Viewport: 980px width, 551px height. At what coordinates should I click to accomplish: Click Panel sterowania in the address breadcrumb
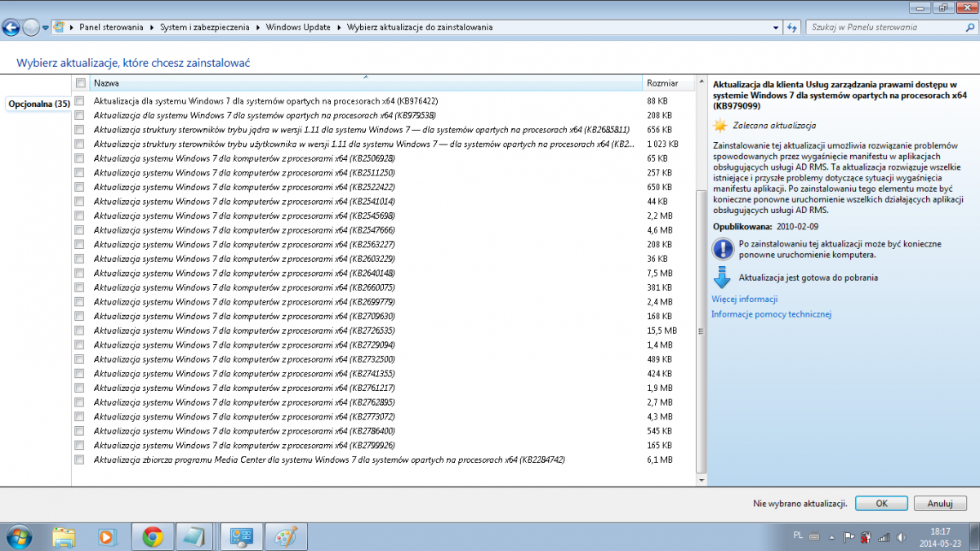pyautogui.click(x=111, y=27)
